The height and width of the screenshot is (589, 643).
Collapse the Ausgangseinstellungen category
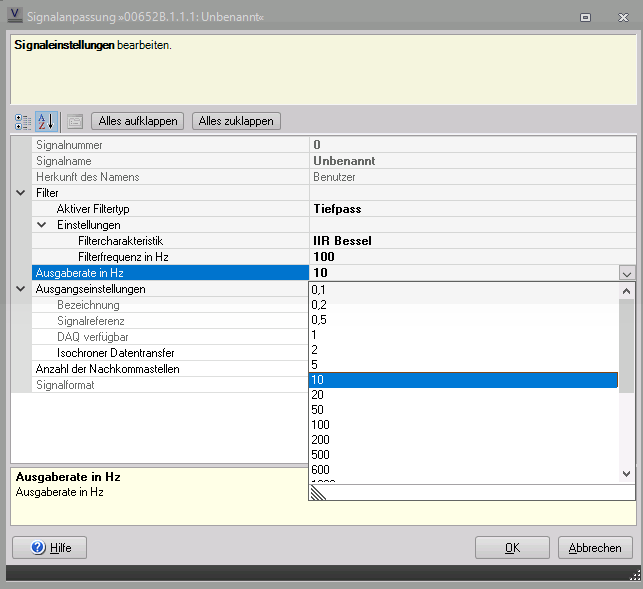[21, 289]
